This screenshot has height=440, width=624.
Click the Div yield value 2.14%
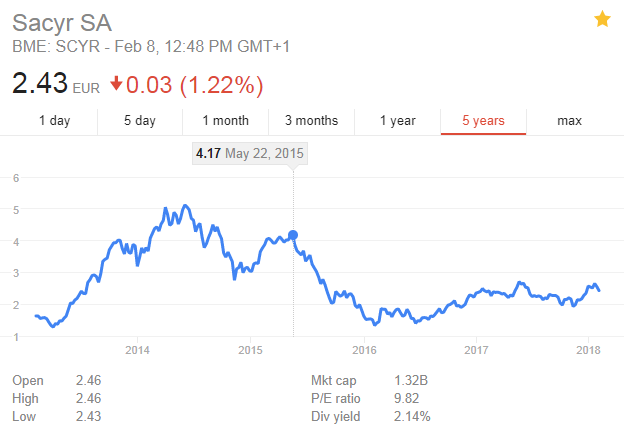click(412, 417)
